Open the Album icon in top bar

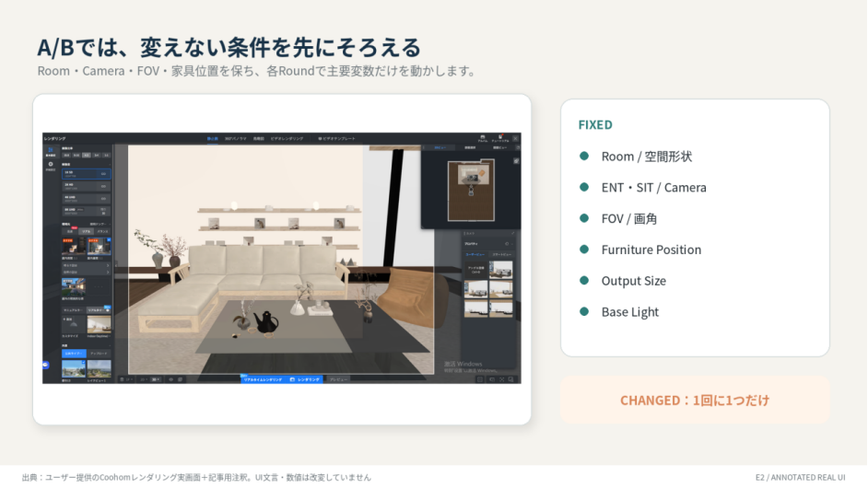(483, 138)
